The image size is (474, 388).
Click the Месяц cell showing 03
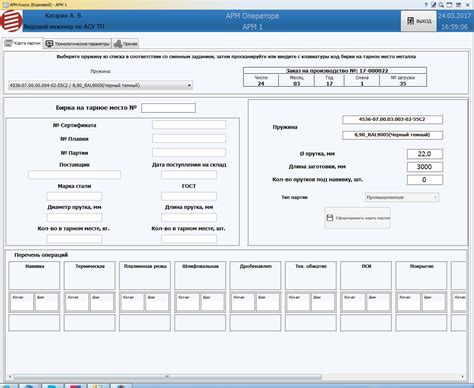(296, 80)
